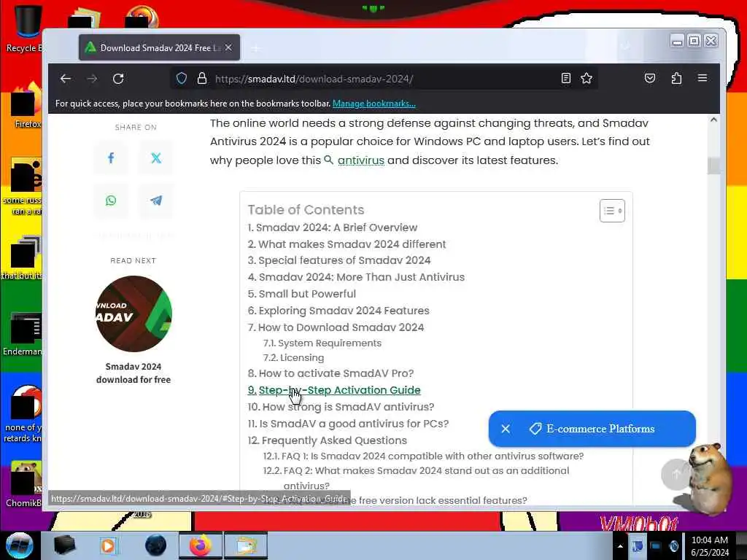
Task: Click the address bar URL field
Action: coord(384,79)
